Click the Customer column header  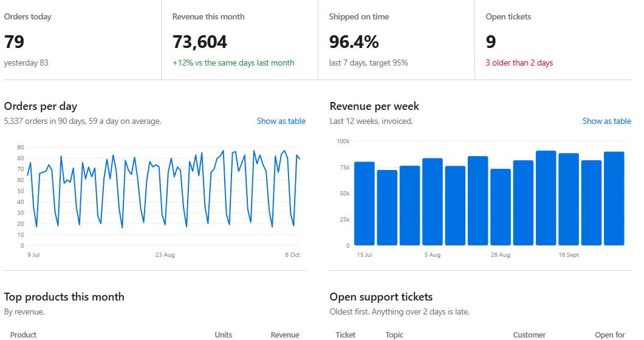[529, 335]
